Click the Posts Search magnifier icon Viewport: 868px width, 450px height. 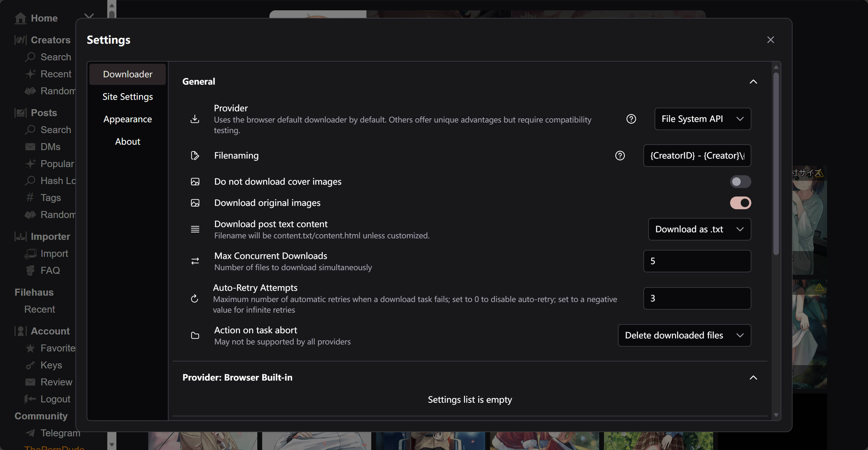click(30, 130)
